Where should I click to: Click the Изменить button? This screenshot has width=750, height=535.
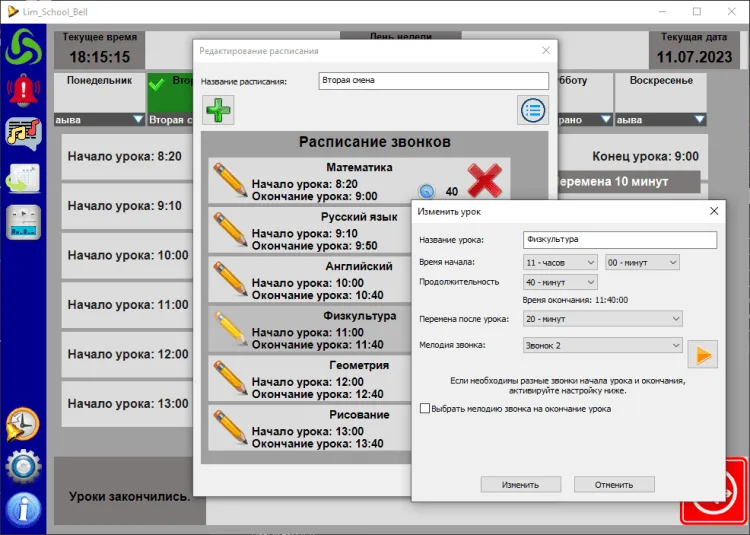[521, 484]
